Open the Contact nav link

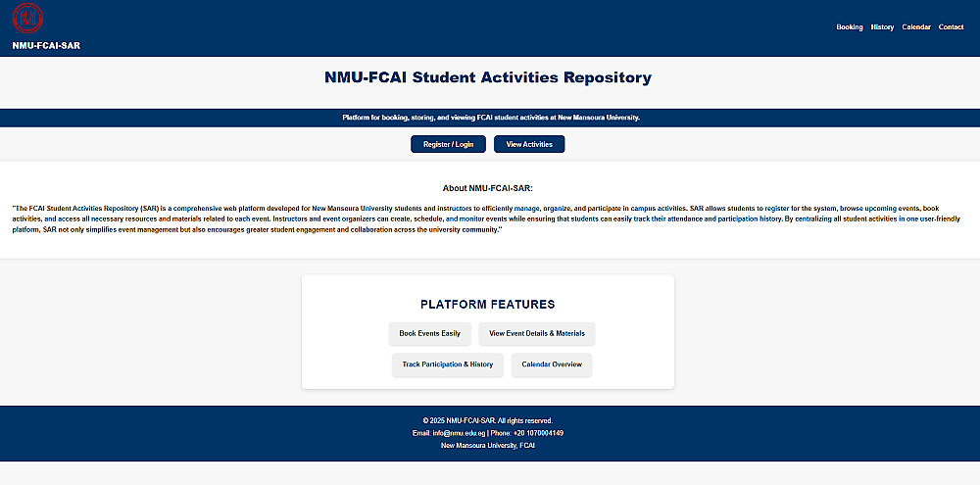(951, 26)
